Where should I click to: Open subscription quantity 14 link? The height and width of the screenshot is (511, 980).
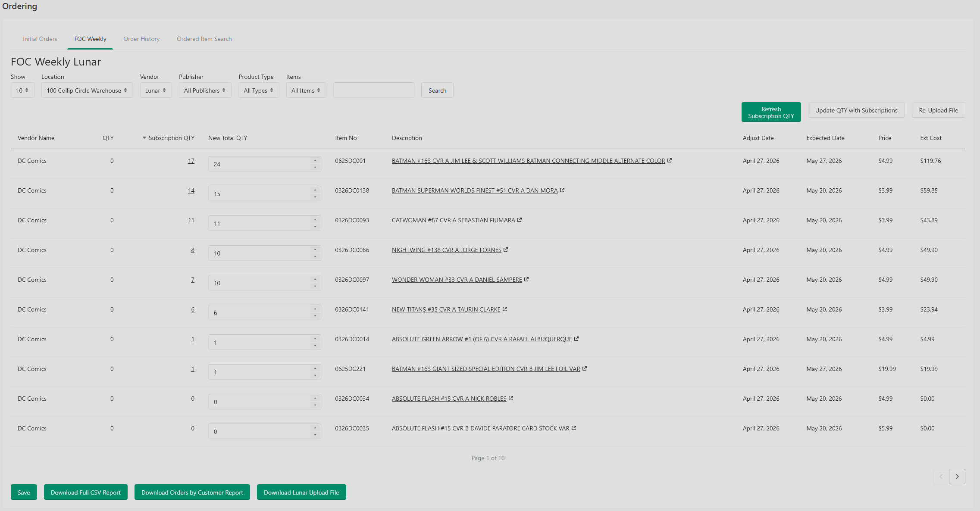[x=191, y=190]
